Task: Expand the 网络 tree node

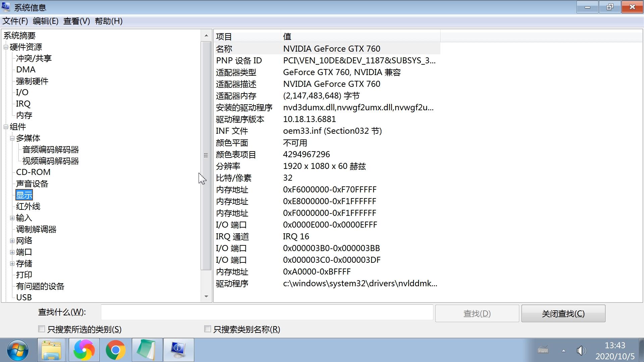Action: [12, 241]
